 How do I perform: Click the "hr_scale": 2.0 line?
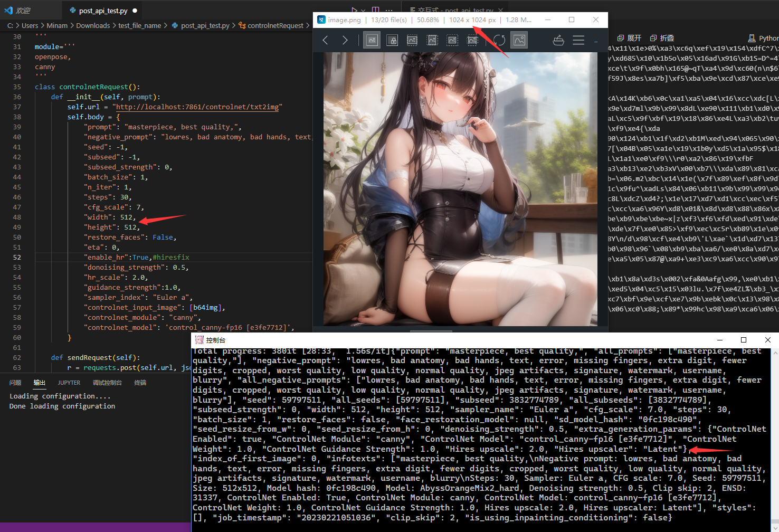coord(116,277)
